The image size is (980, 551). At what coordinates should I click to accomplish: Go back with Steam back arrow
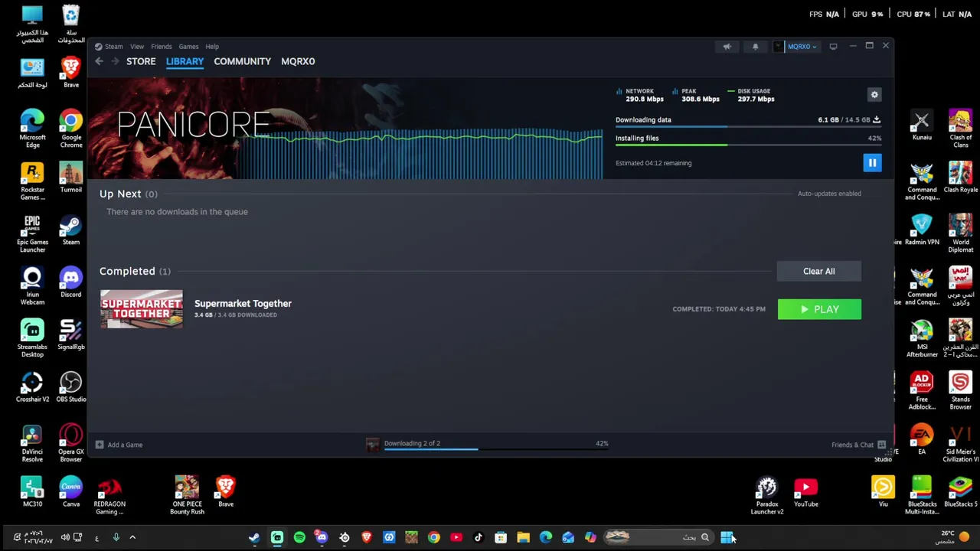[x=99, y=61]
